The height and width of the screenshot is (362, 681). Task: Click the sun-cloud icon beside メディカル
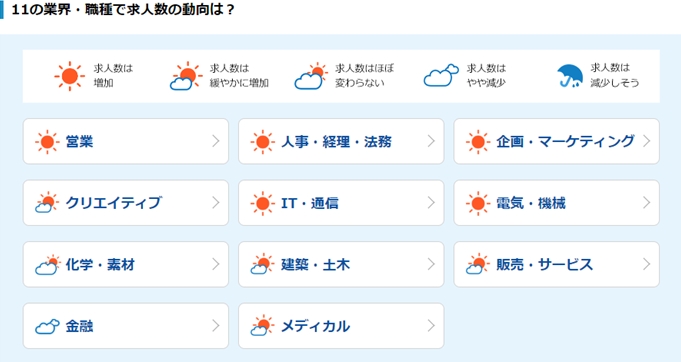(262, 326)
